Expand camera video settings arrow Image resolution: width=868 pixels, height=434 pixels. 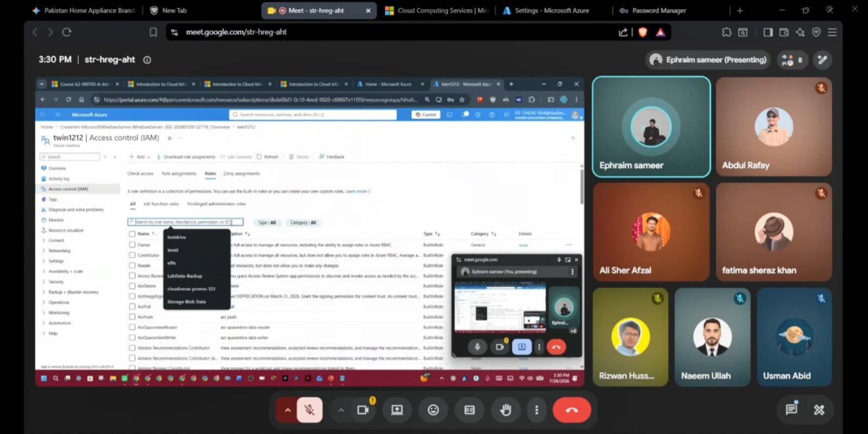[x=341, y=410]
